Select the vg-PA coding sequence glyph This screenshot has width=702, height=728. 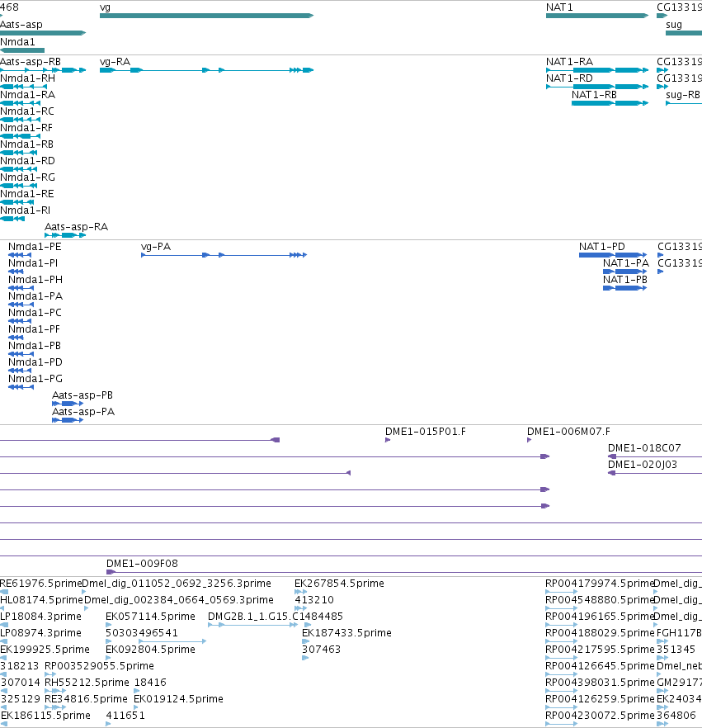tap(224, 255)
